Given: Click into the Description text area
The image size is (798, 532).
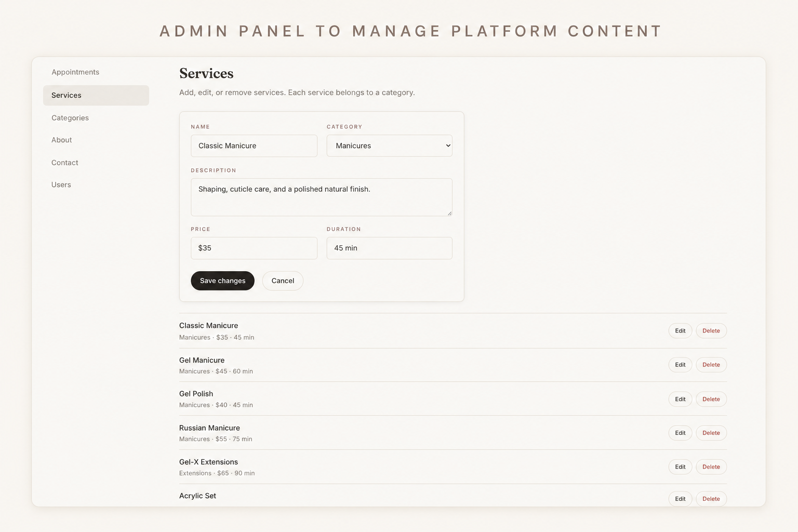Looking at the screenshot, I should 322,197.
